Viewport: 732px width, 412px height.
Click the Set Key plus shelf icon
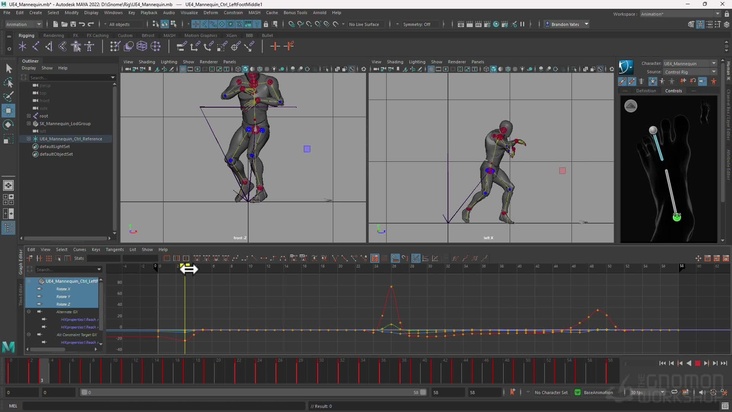[273, 46]
